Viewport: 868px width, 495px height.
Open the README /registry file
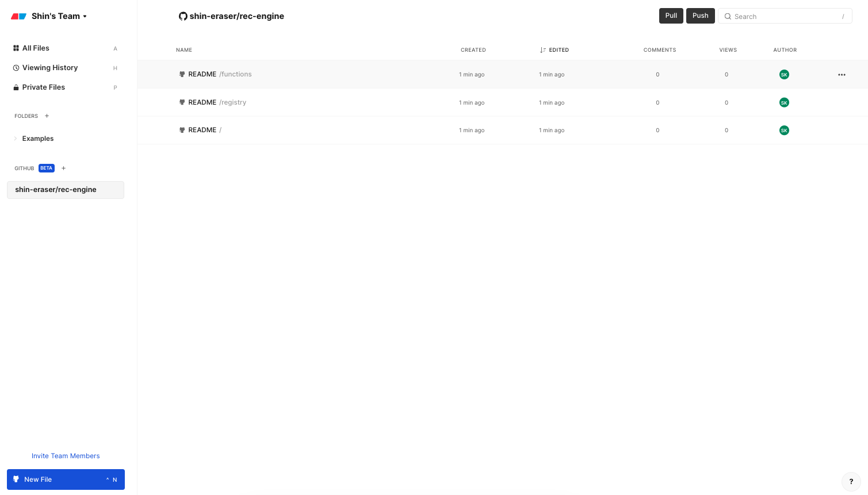[x=217, y=102]
